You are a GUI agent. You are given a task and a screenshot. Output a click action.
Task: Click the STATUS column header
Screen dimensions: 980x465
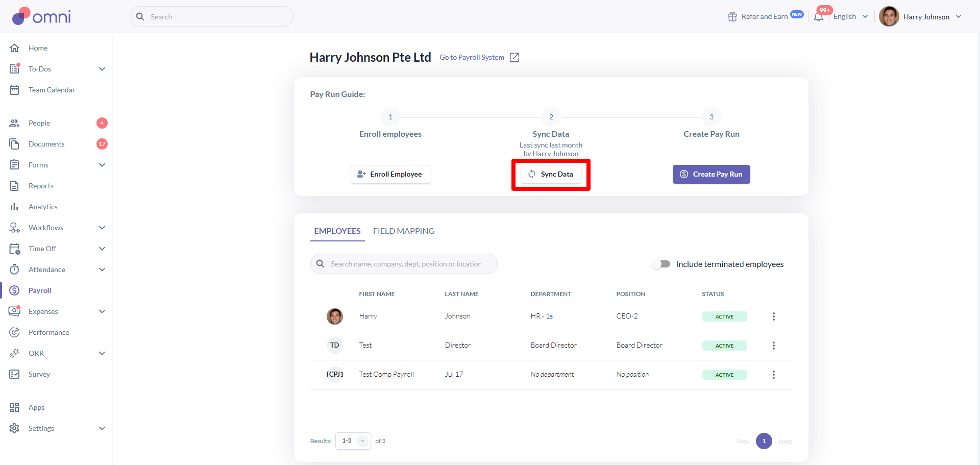pyautogui.click(x=713, y=294)
